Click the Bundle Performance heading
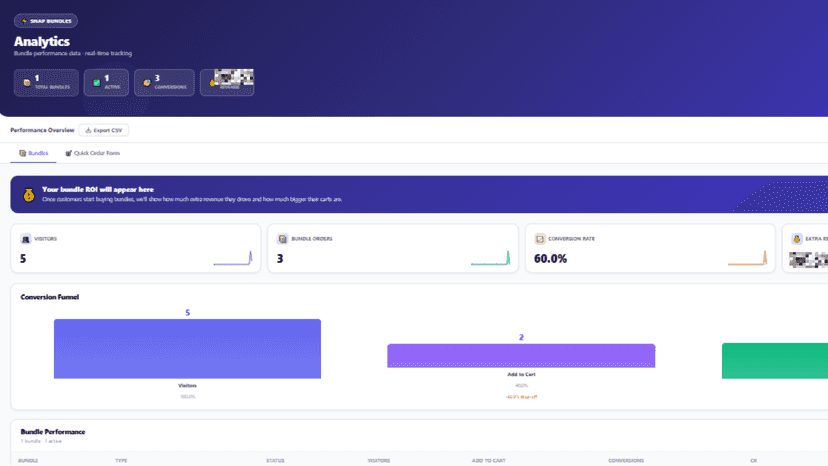The height and width of the screenshot is (466, 828). pos(53,432)
